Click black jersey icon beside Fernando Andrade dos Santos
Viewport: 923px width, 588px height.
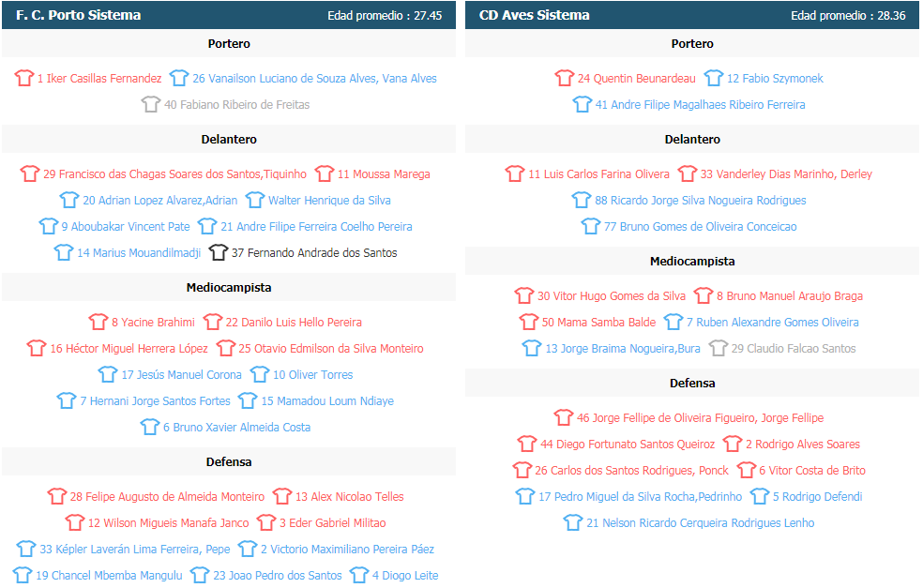[218, 252]
